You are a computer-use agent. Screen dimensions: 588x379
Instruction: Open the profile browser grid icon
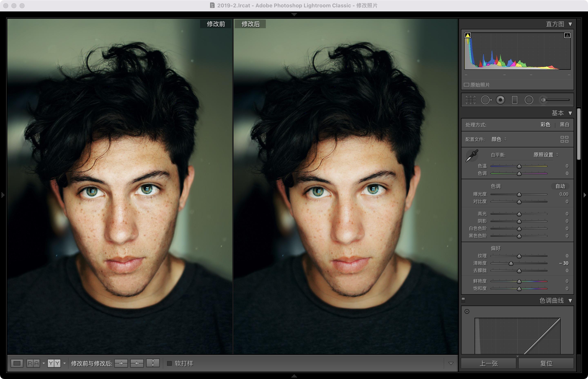564,139
